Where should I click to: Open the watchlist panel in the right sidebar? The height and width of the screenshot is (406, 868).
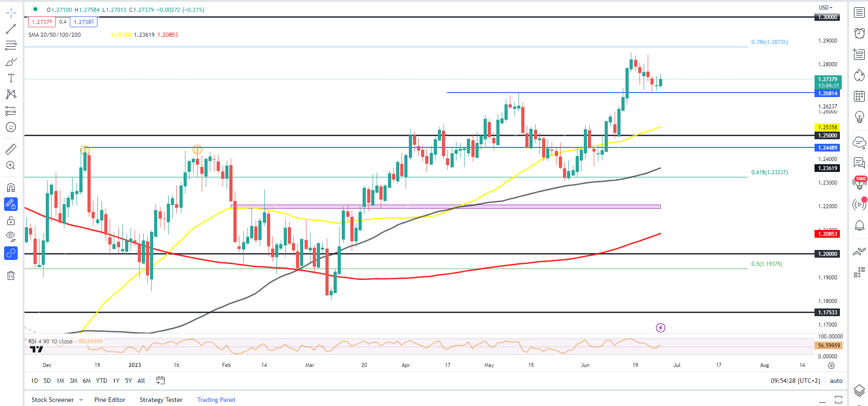click(x=859, y=13)
